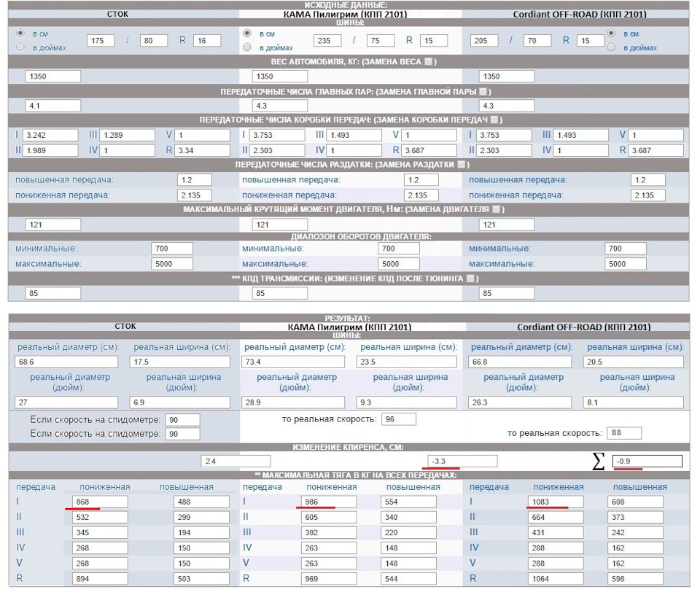Click the top 'Cordiant OFF-ROAD (КПП 2101)' heading
The image size is (700, 592).
coord(580,15)
